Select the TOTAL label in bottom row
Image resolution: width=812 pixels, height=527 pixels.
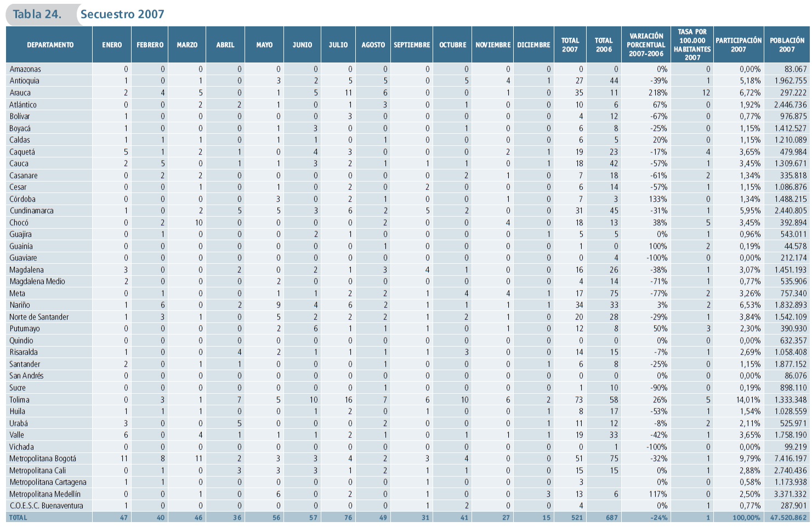coord(18,518)
